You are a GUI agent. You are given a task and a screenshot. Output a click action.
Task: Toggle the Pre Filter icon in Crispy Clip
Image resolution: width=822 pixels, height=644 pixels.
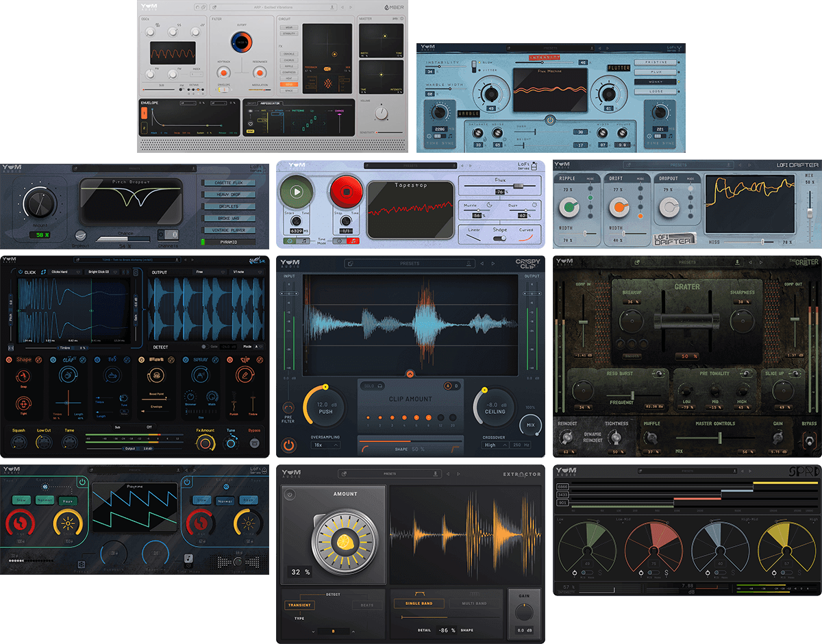(x=288, y=408)
